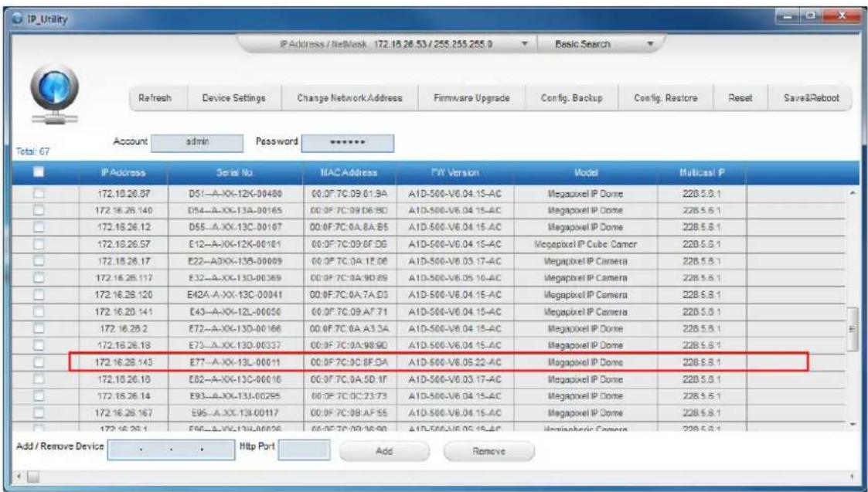
Task: Select IP cell 172.16.26.167
Action: (x=124, y=413)
